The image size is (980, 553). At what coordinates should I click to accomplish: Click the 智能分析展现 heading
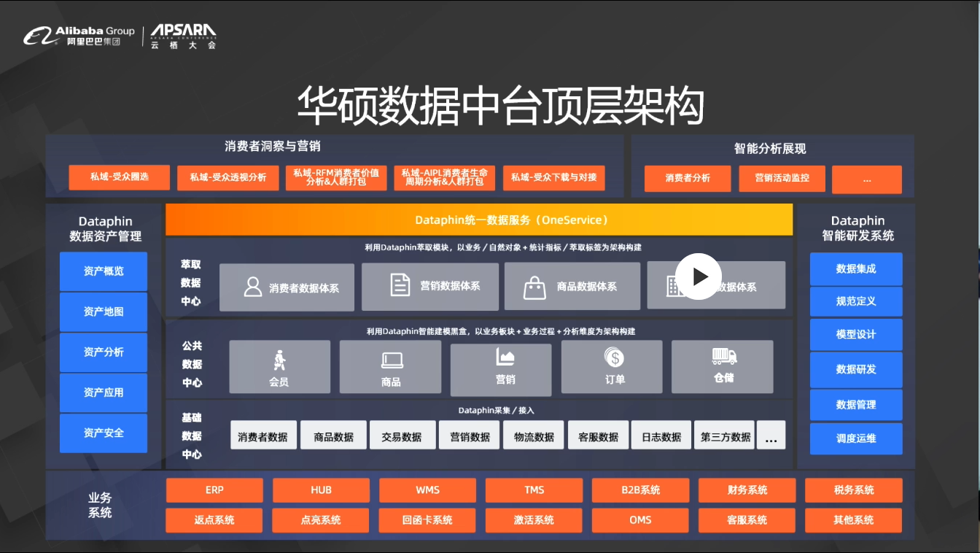770,148
